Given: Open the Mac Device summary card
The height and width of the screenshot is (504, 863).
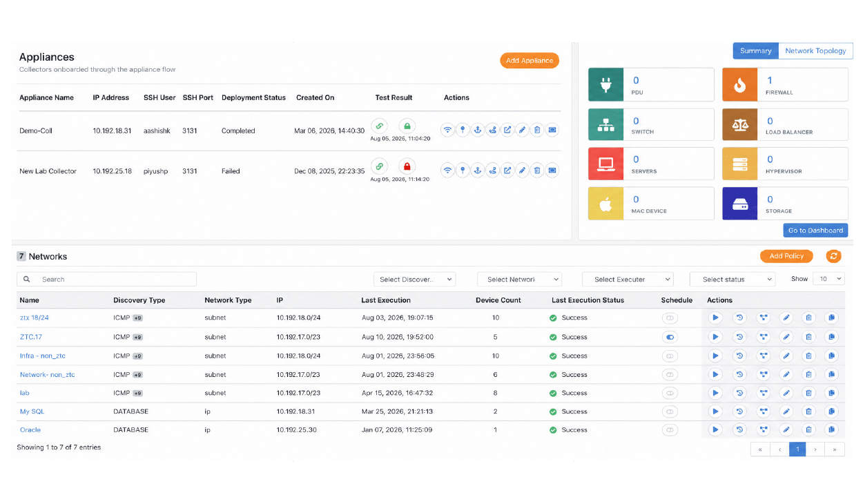Looking at the screenshot, I should coord(651,204).
